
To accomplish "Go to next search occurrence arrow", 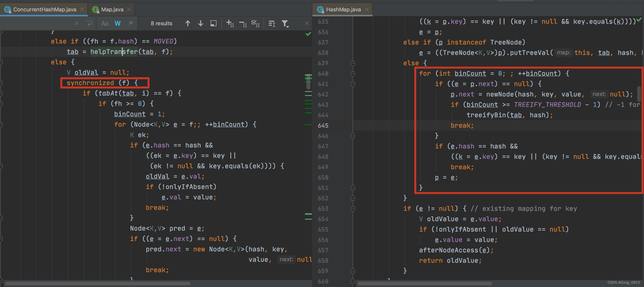I will point(200,24).
